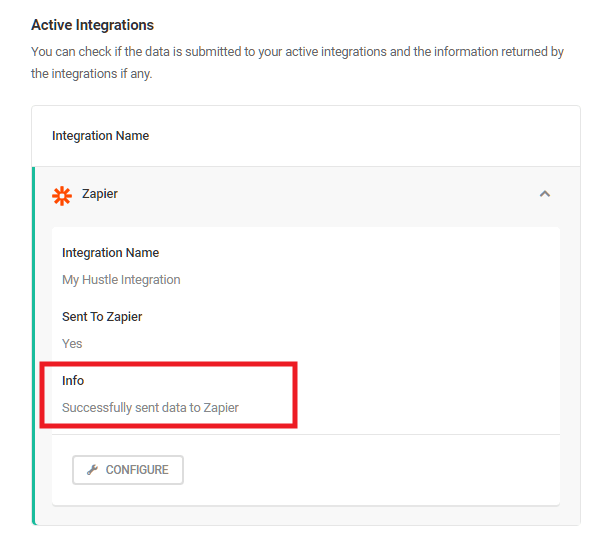This screenshot has height=545, width=610.
Task: Click the Info label
Action: (x=73, y=380)
